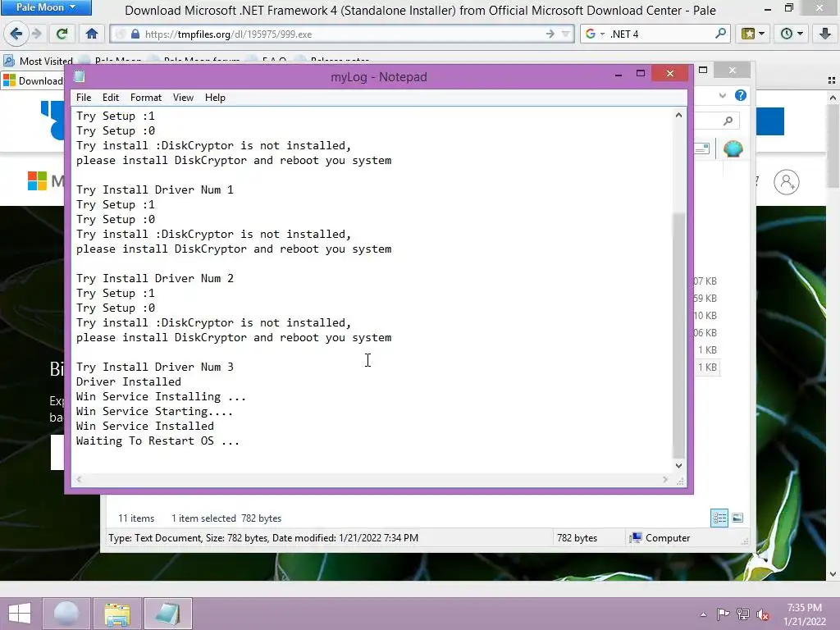Select the Download browser tab
This screenshot has height=630, width=840.
pyautogui.click(x=33, y=81)
